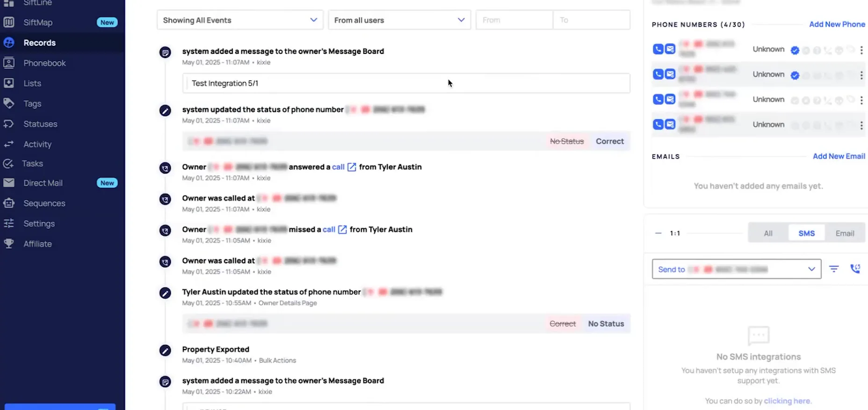The width and height of the screenshot is (868, 410).
Task: Switch to the All messages tab
Action: coord(768,233)
